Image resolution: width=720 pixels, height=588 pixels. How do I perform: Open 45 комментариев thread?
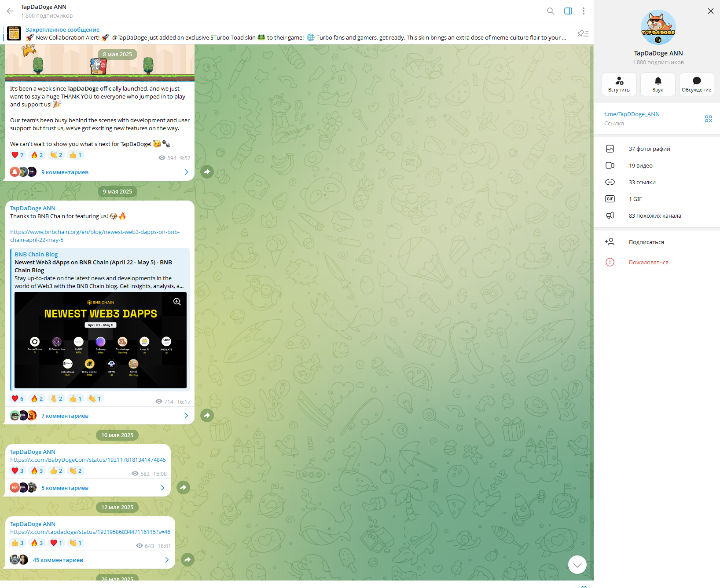coord(90,560)
